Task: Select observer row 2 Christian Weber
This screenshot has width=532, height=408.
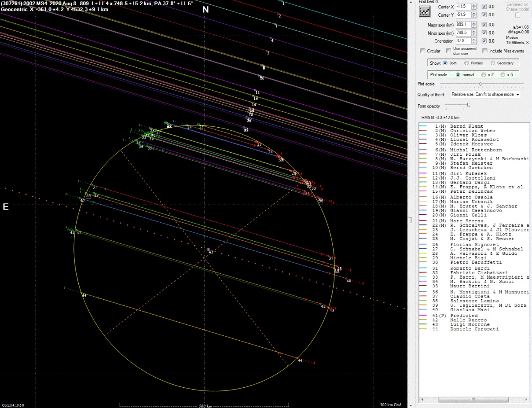Action: click(x=474, y=131)
